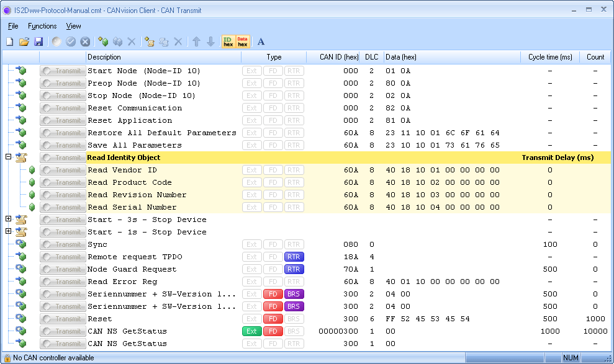Toggle BRS on the Reset message row

point(292,319)
